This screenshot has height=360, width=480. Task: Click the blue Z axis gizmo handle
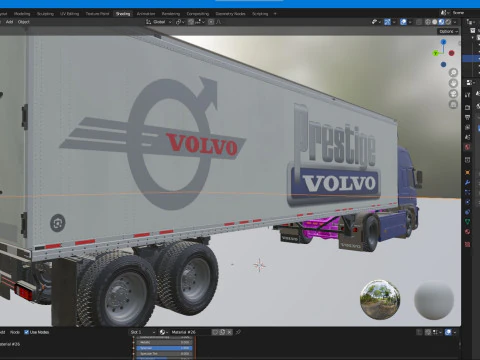tap(443, 42)
